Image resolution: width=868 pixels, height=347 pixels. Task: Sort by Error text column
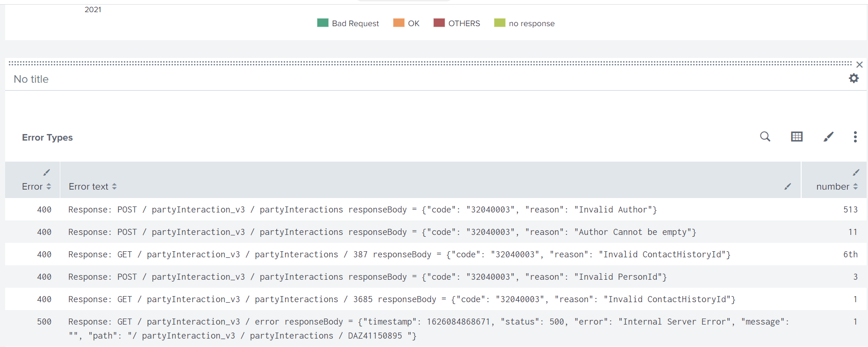tap(93, 186)
